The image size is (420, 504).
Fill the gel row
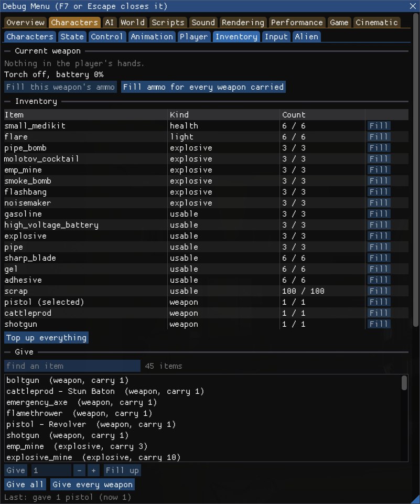(x=379, y=269)
